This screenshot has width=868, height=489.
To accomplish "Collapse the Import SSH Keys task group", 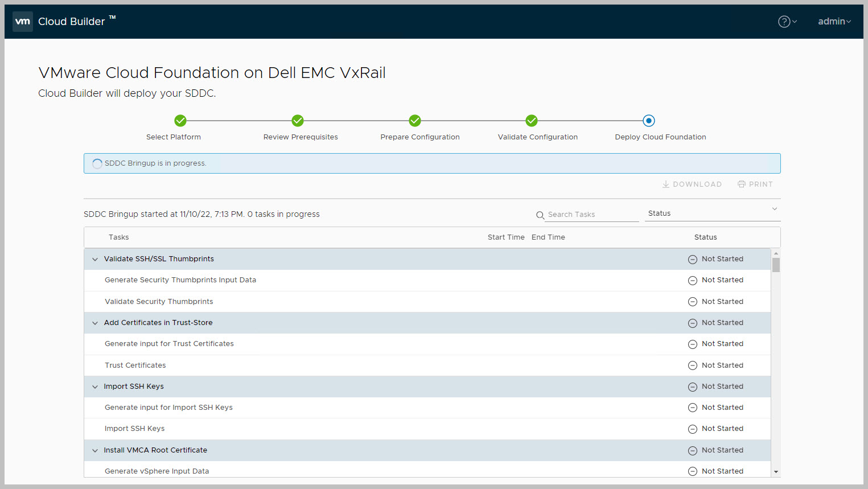I will (x=95, y=387).
